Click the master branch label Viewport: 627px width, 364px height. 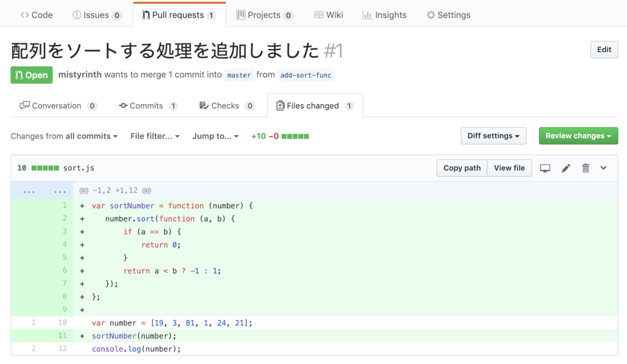click(239, 75)
